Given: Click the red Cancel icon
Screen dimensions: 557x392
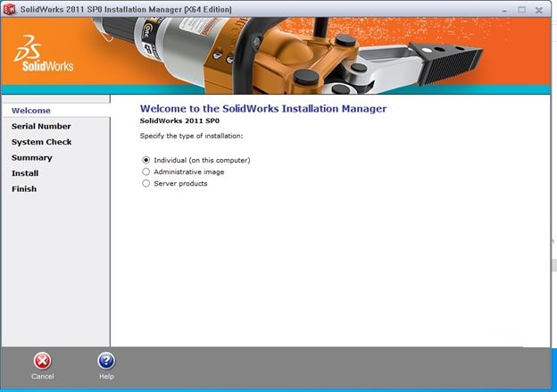Looking at the screenshot, I should click(42, 361).
